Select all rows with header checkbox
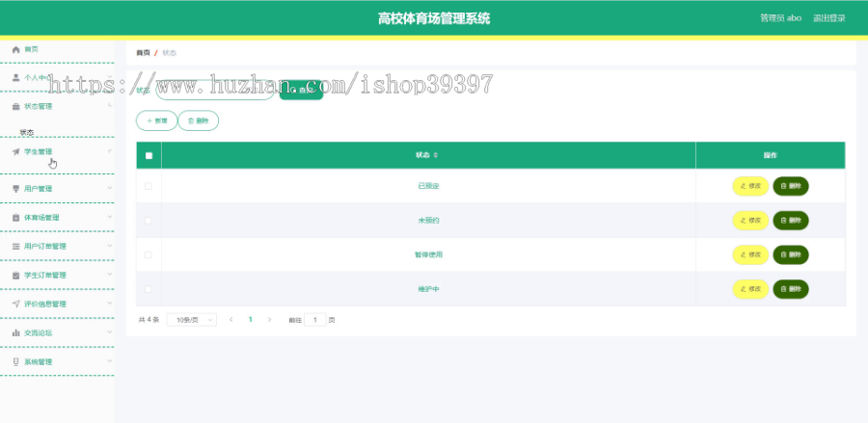Viewport: 868px width, 423px height. [x=149, y=155]
